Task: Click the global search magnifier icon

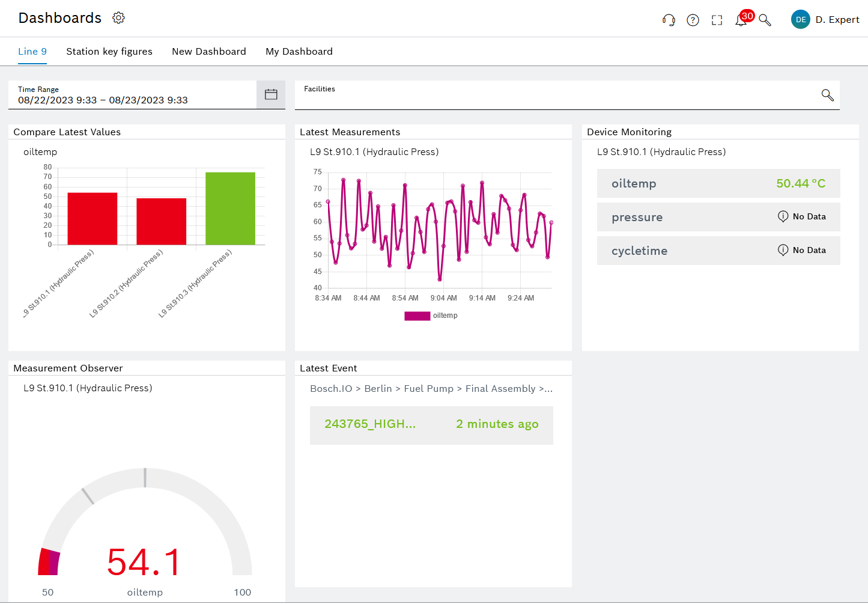Action: [x=764, y=20]
